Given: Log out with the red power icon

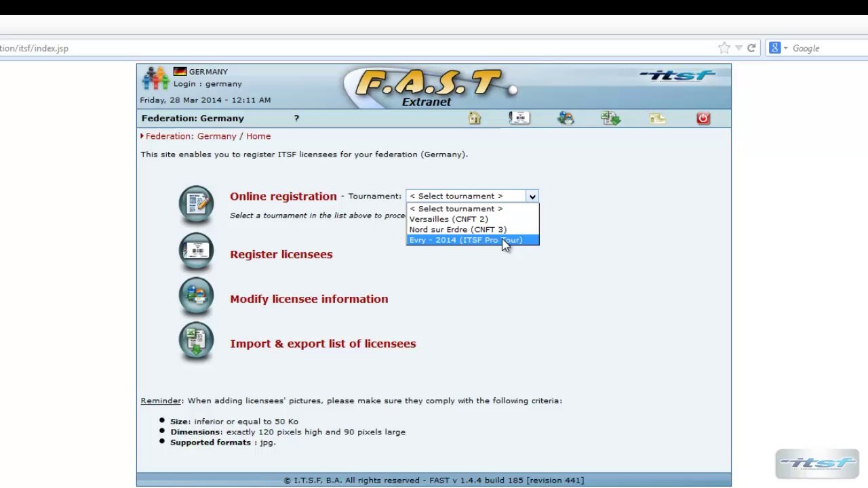Looking at the screenshot, I should point(703,119).
